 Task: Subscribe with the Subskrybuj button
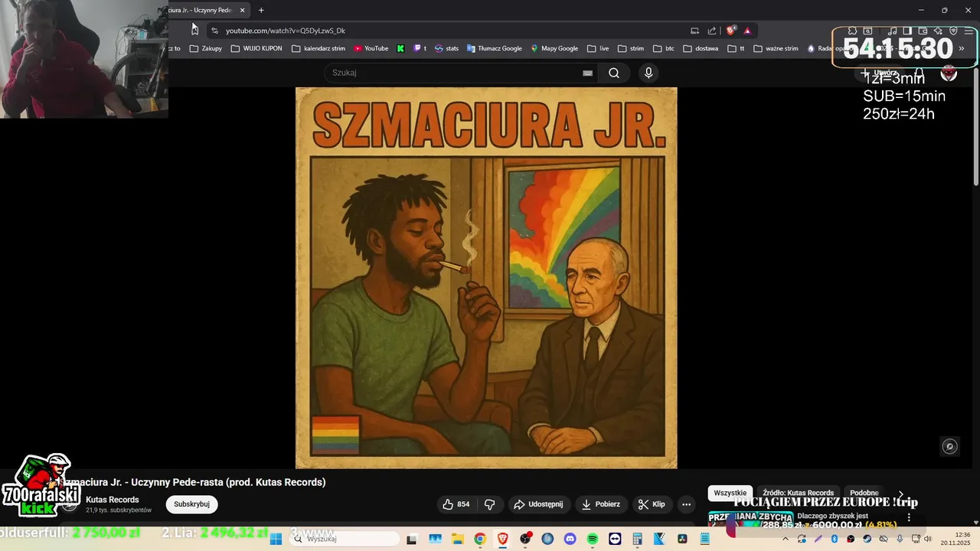pos(191,504)
